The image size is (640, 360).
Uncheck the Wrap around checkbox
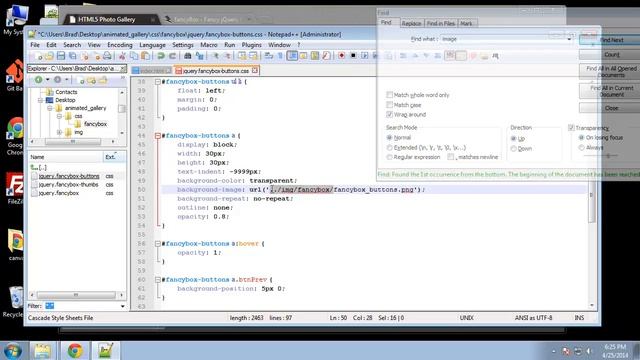point(389,115)
